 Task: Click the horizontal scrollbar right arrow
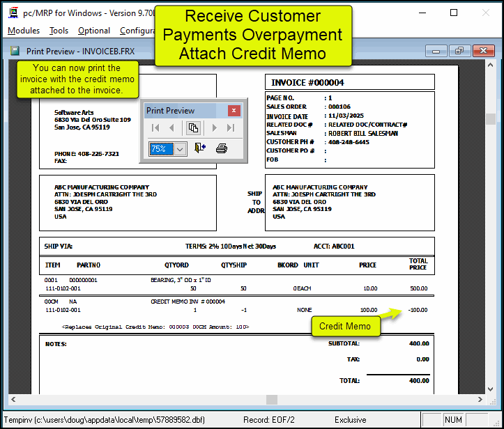coord(479,400)
